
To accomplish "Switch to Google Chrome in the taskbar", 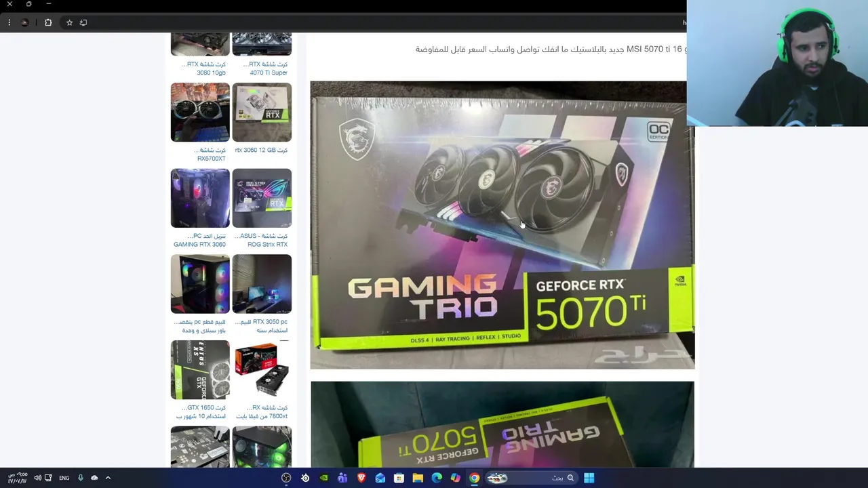I will coord(475,478).
